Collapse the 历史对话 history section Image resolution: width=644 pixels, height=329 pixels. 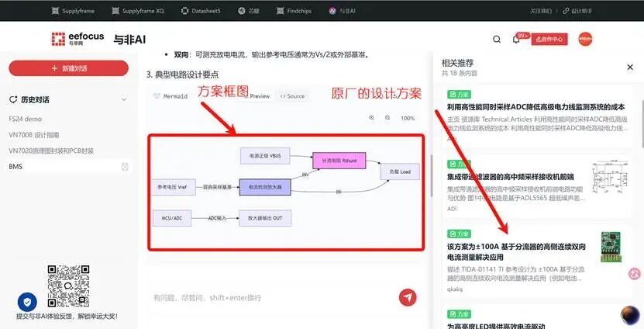124,99
